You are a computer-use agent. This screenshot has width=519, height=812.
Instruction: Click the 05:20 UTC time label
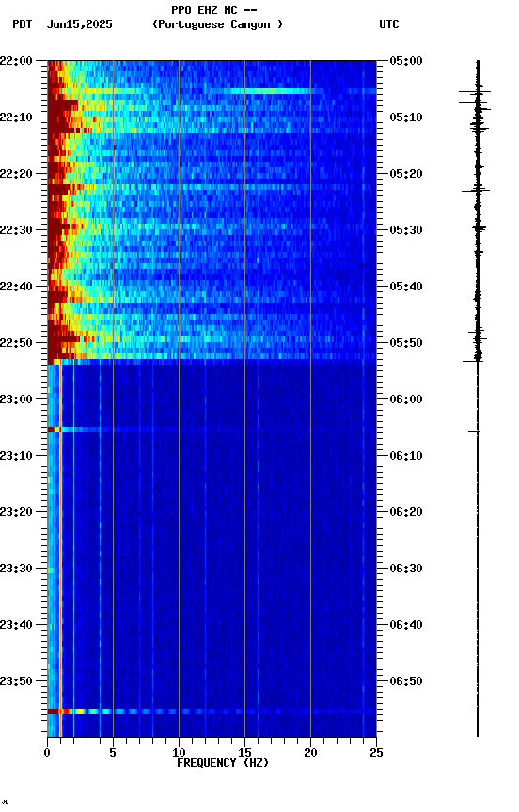(406, 174)
